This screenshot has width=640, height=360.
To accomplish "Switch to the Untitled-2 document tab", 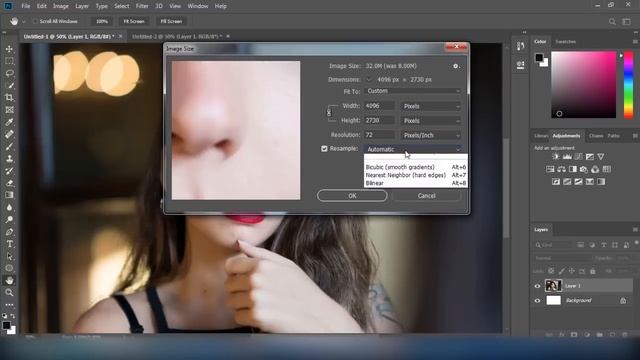I will pos(177,36).
